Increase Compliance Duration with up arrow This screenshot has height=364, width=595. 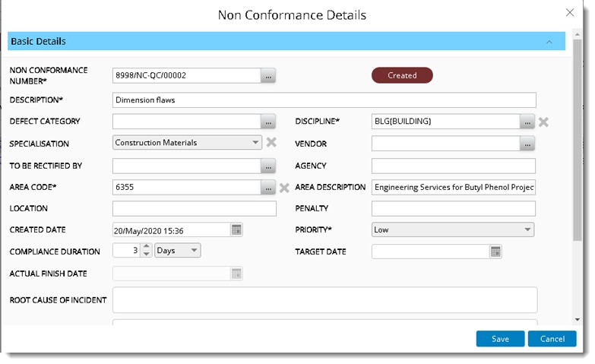point(146,247)
